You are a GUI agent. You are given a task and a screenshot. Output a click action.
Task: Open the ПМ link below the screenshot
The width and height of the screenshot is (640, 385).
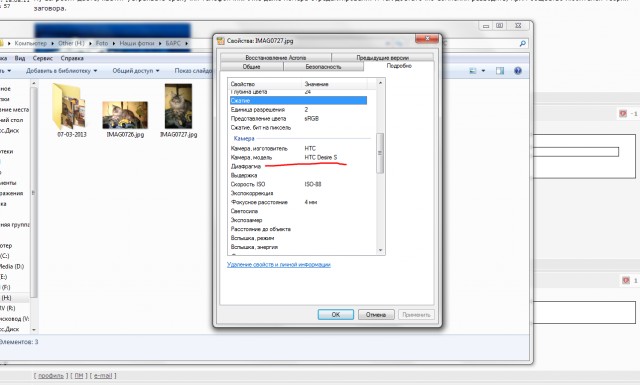point(79,376)
